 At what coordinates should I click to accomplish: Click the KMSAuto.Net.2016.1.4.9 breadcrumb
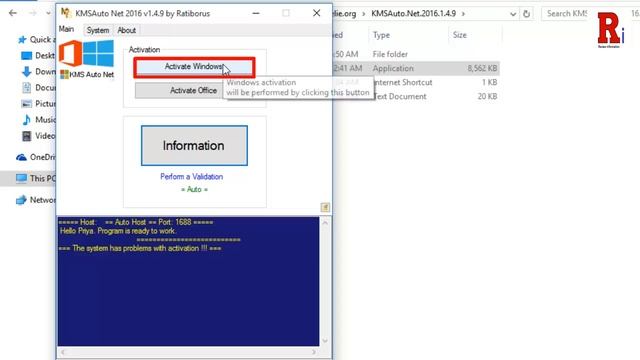coord(413,14)
